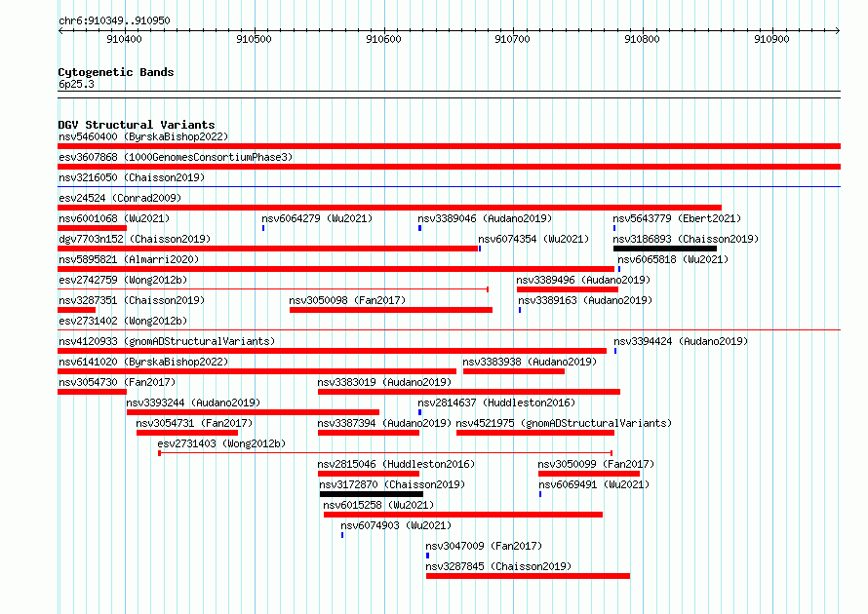Click the blue marker under nsv6065818
The width and height of the screenshot is (868, 614).
(619, 269)
